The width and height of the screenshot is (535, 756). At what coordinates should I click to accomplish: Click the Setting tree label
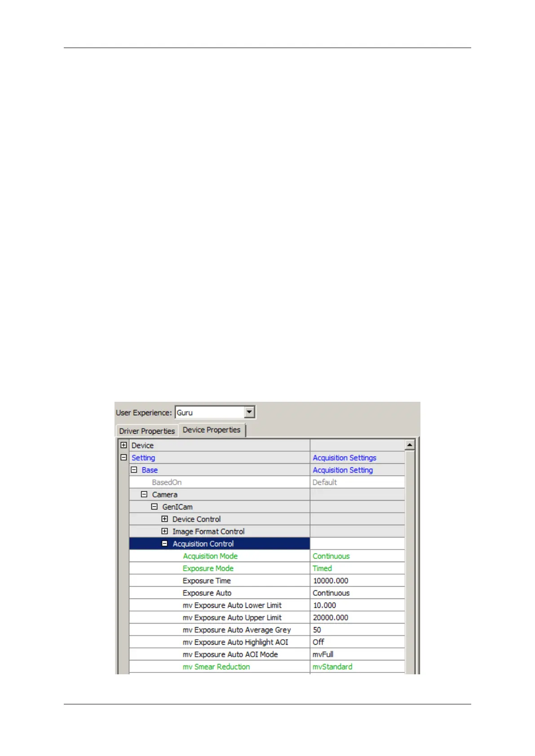143,457
